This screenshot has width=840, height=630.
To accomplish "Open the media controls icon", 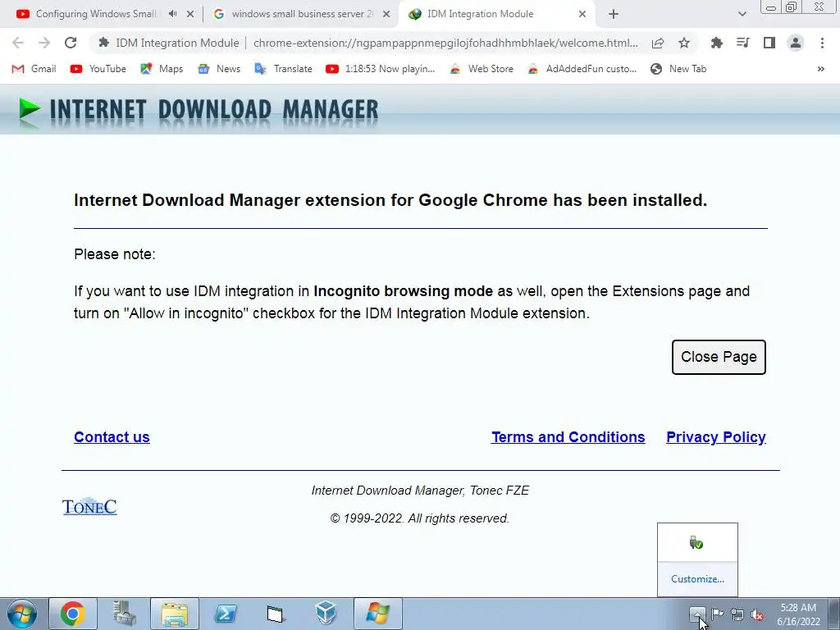I will pos(742,43).
